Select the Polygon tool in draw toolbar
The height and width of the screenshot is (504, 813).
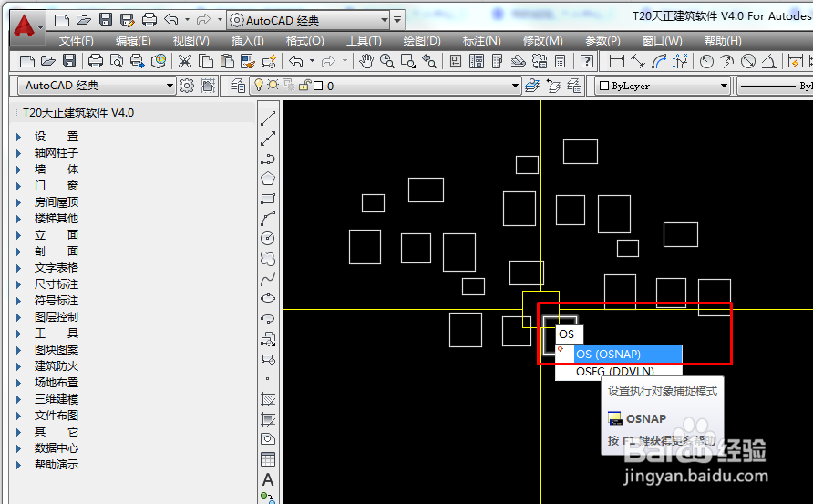pyautogui.click(x=268, y=179)
